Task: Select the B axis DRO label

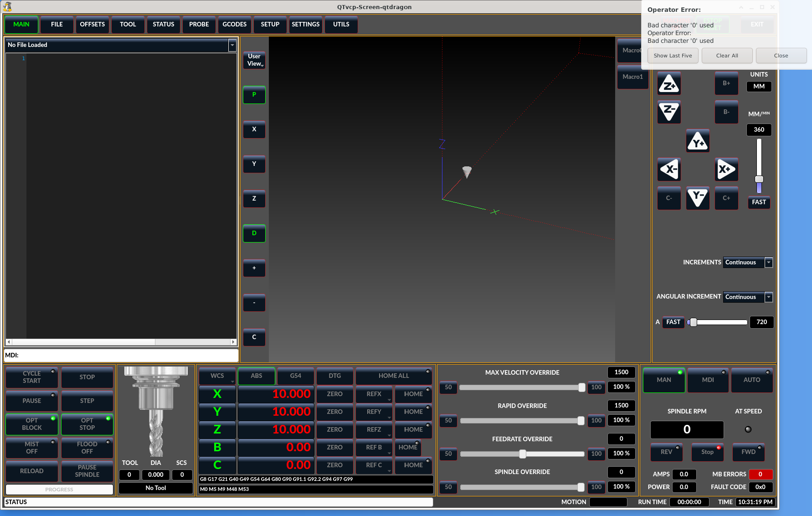Action: 217,447
